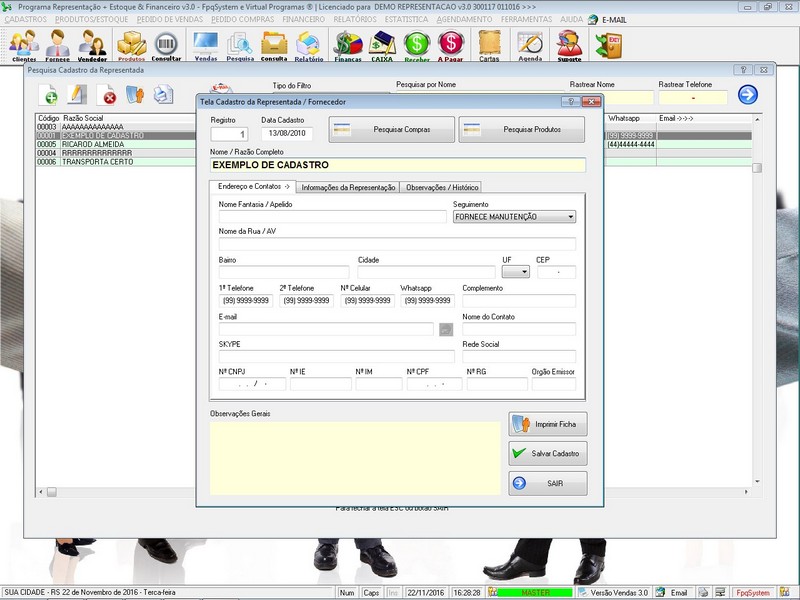Switch to Informações da Representação tab
This screenshot has height=600, width=800.
(x=348, y=187)
